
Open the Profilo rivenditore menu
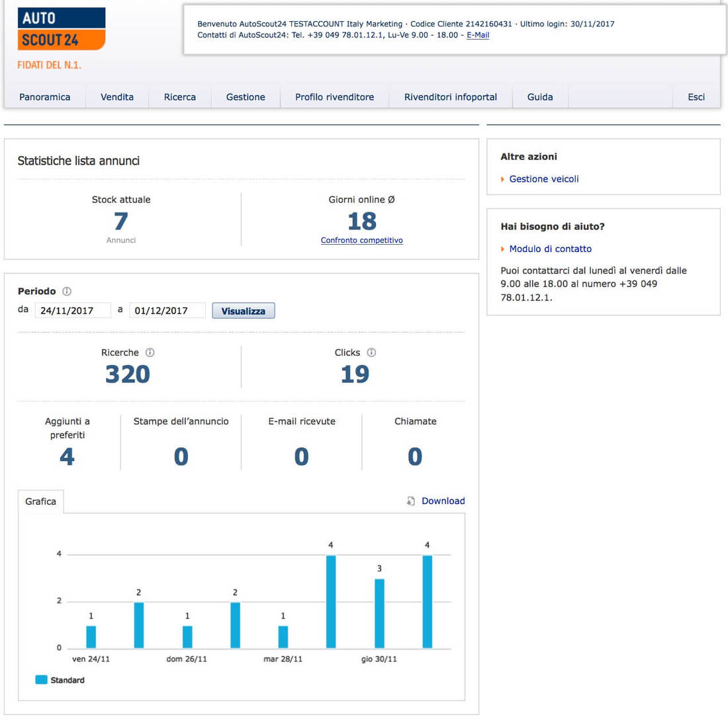334,97
